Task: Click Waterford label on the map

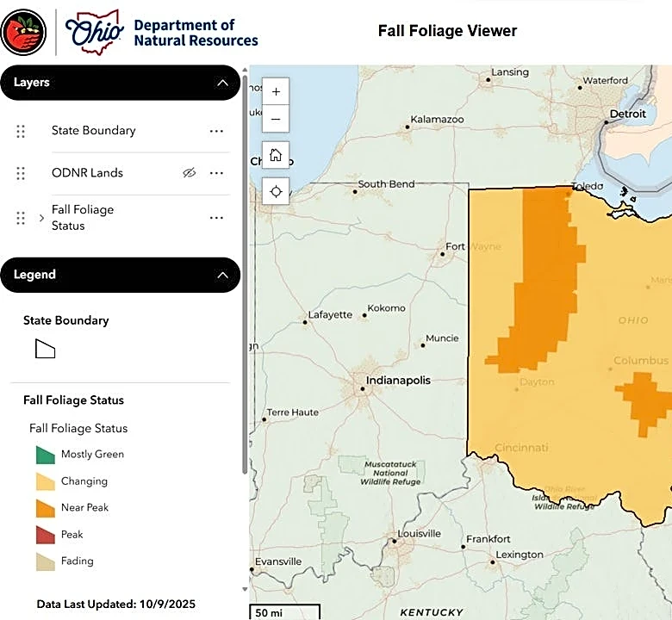Action: [605, 81]
